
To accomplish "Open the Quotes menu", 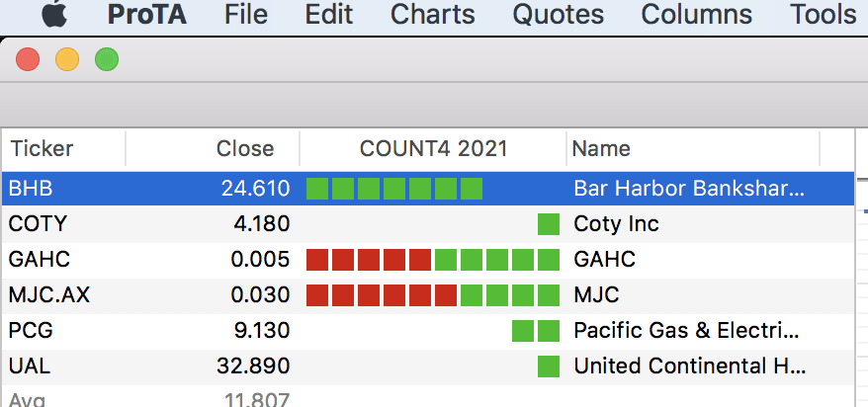I will click(558, 15).
